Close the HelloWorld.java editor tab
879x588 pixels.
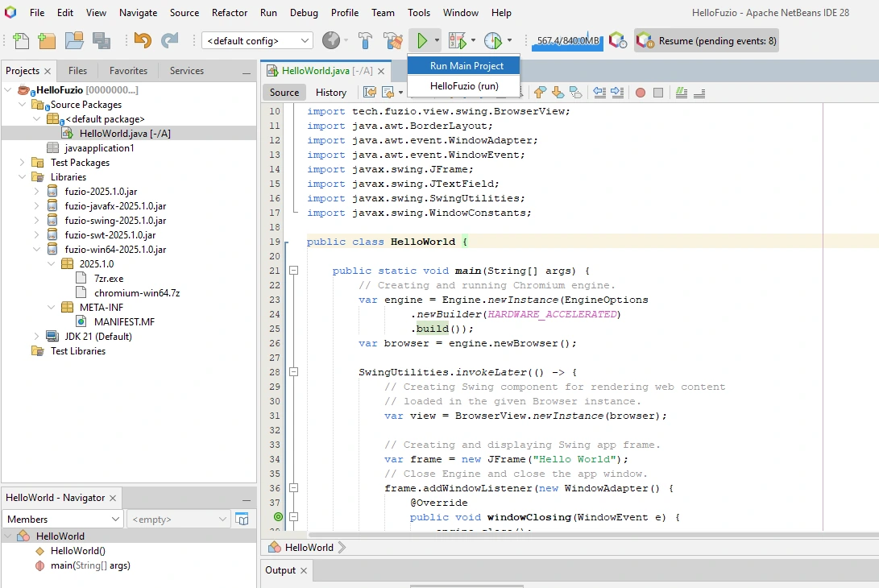[381, 71]
